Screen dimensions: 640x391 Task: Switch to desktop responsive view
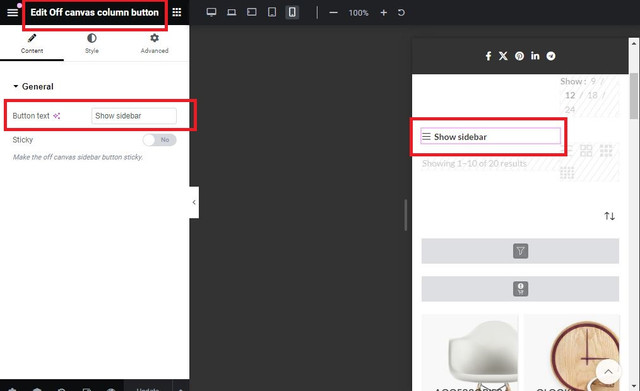[211, 12]
